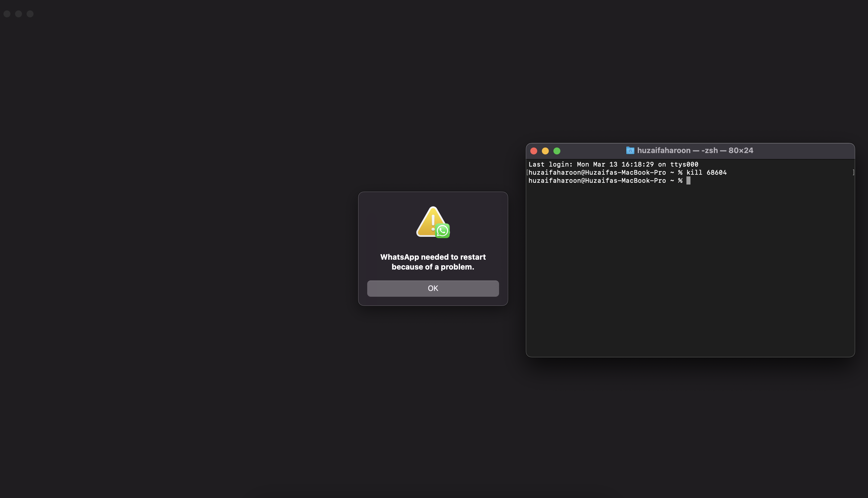Viewport: 868px width, 498px height.
Task: Click the "ttys000" text in Terminal
Action: click(684, 165)
